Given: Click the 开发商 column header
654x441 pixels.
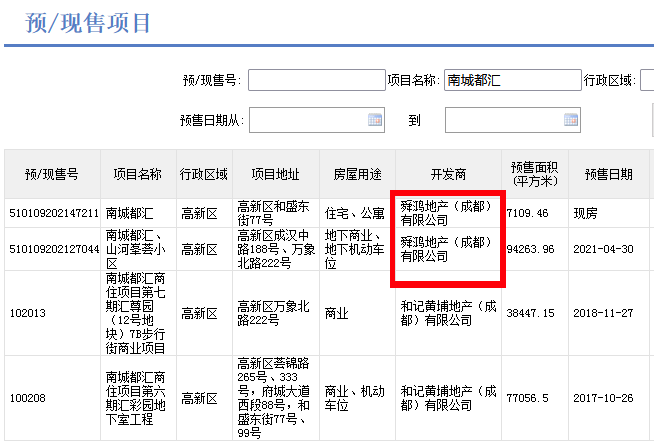Looking at the screenshot, I should [x=448, y=174].
